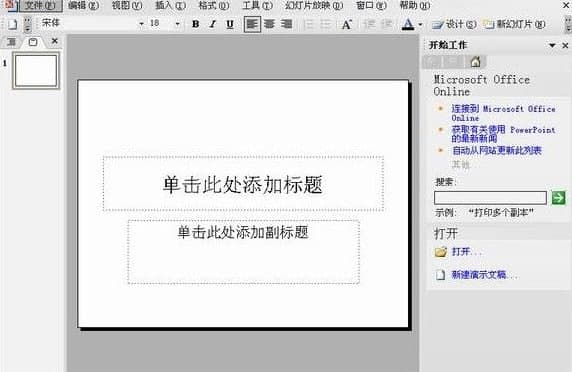Click the Increase Font Size icon
Screen dimensions: 572x372
pos(347,24)
